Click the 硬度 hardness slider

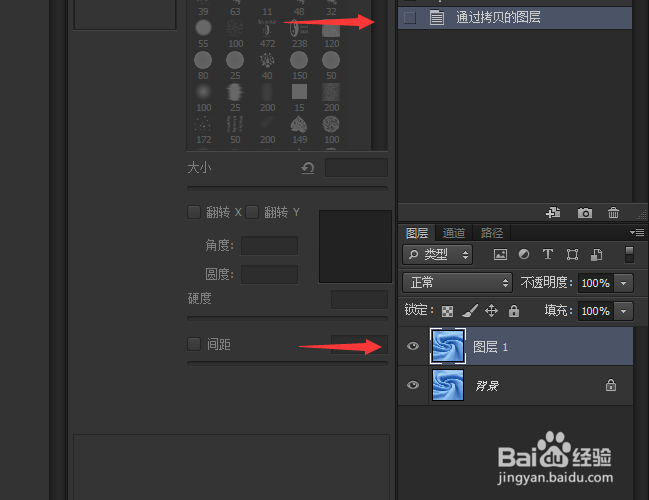pos(287,319)
